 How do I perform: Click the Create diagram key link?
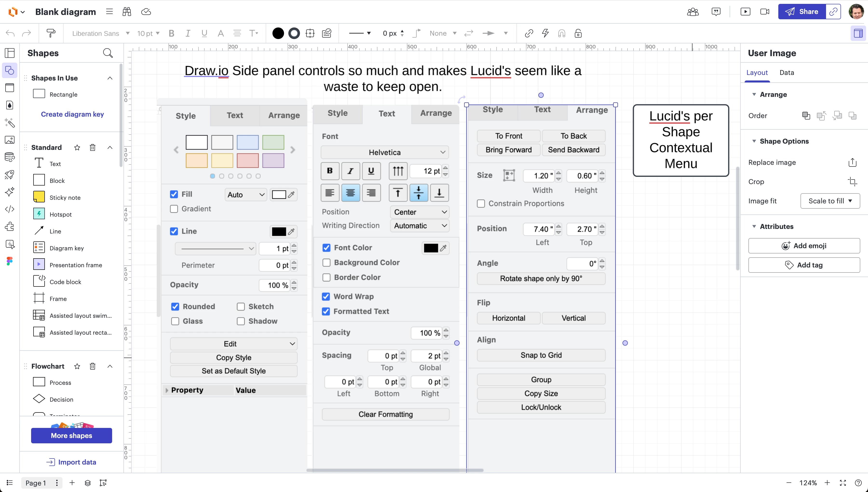(72, 114)
